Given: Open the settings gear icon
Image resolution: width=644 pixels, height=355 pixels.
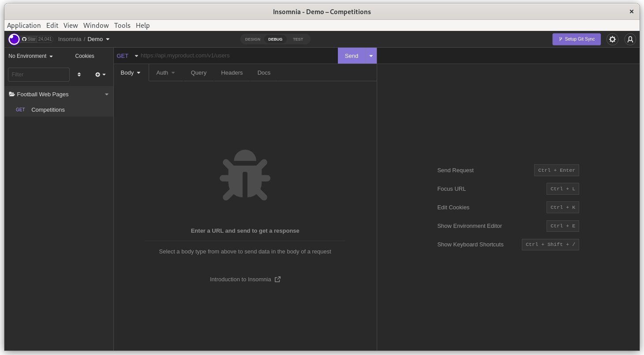Looking at the screenshot, I should coord(612,39).
